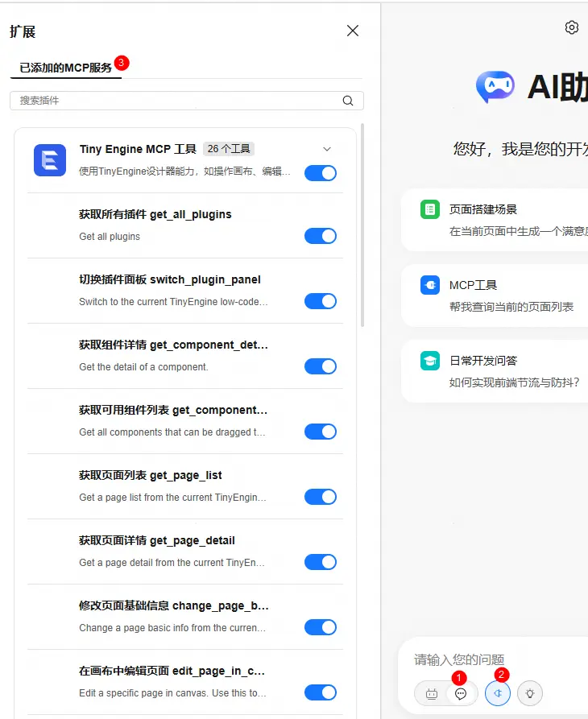Select the 已添加的MCP服务 tab
The height and width of the screenshot is (719, 588).
point(65,68)
